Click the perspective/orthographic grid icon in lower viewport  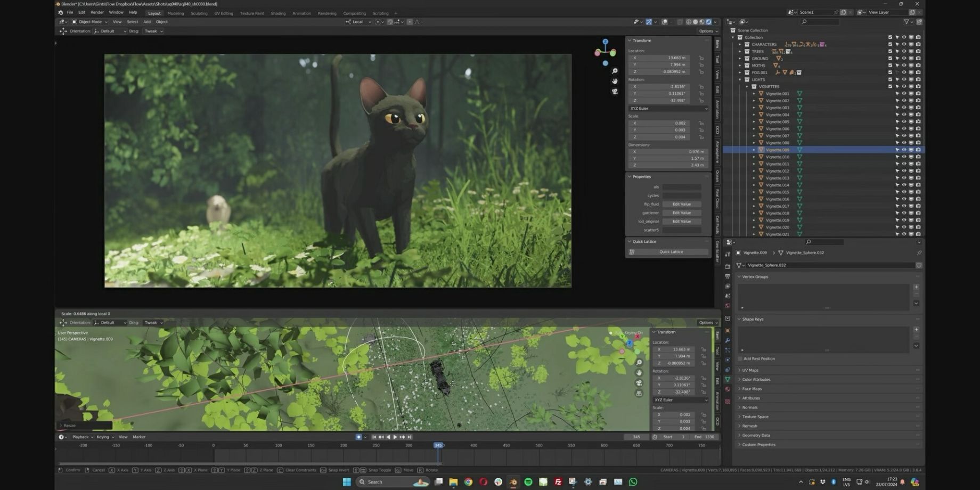[639, 393]
